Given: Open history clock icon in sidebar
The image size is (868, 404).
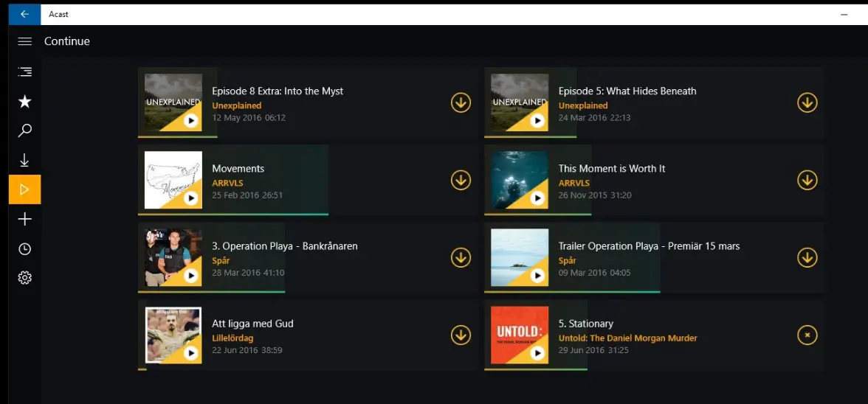Looking at the screenshot, I should pos(25,248).
